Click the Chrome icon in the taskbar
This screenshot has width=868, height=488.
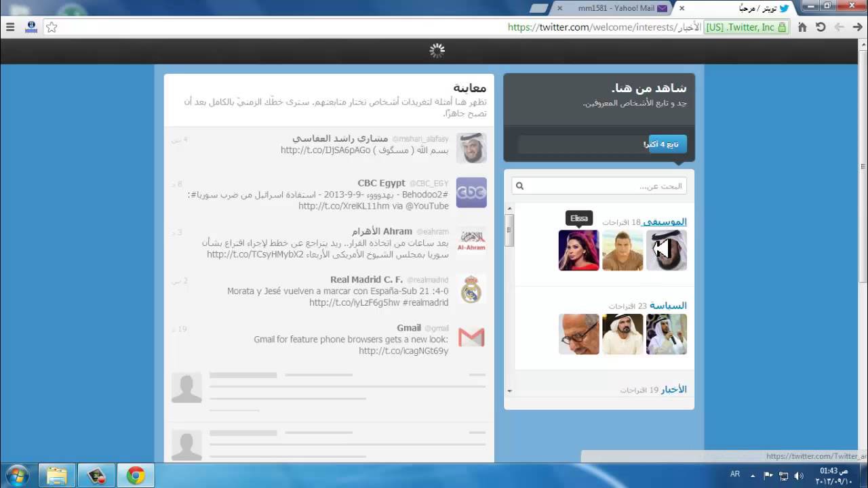click(136, 476)
